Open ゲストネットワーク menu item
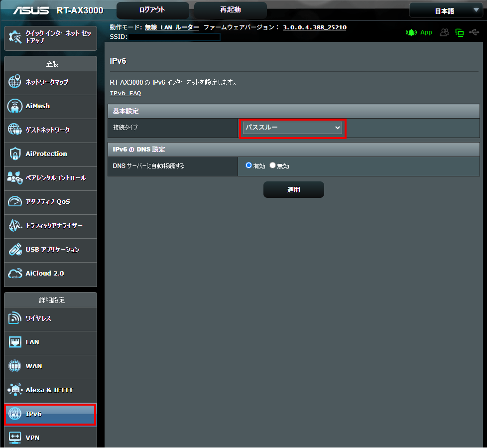Screen dimensions: 487x448 pyautogui.click(x=50, y=131)
